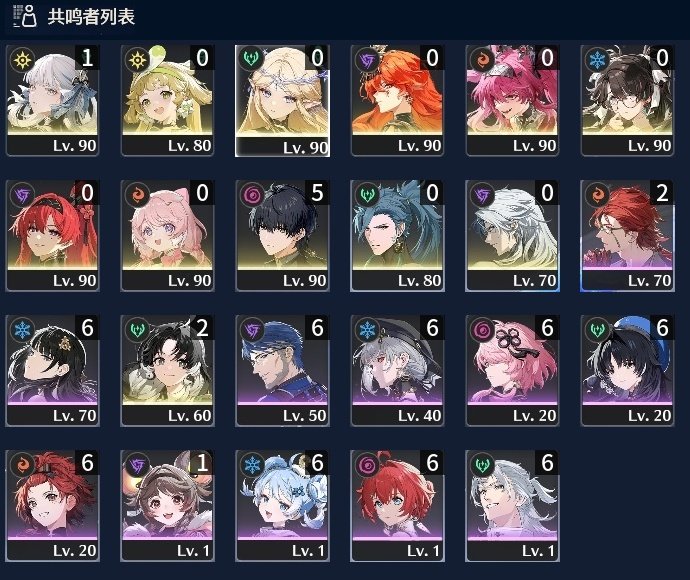Select the silver-haired Aero character at Lv. 1

[512, 506]
